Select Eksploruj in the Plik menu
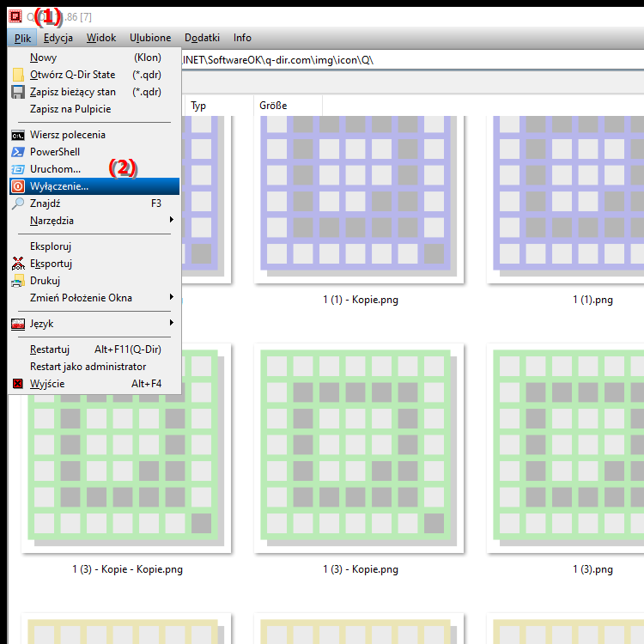Image resolution: width=644 pixels, height=644 pixels. coord(94,246)
